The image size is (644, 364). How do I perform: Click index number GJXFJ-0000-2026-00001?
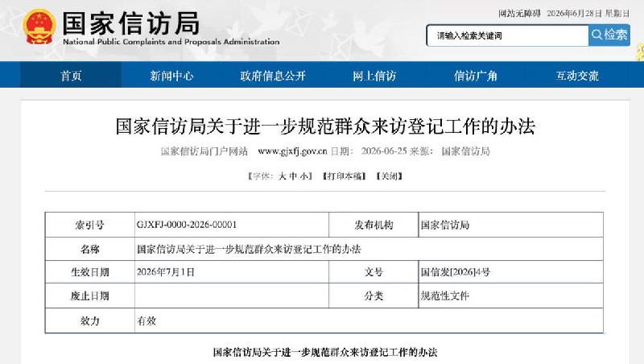[x=187, y=225]
